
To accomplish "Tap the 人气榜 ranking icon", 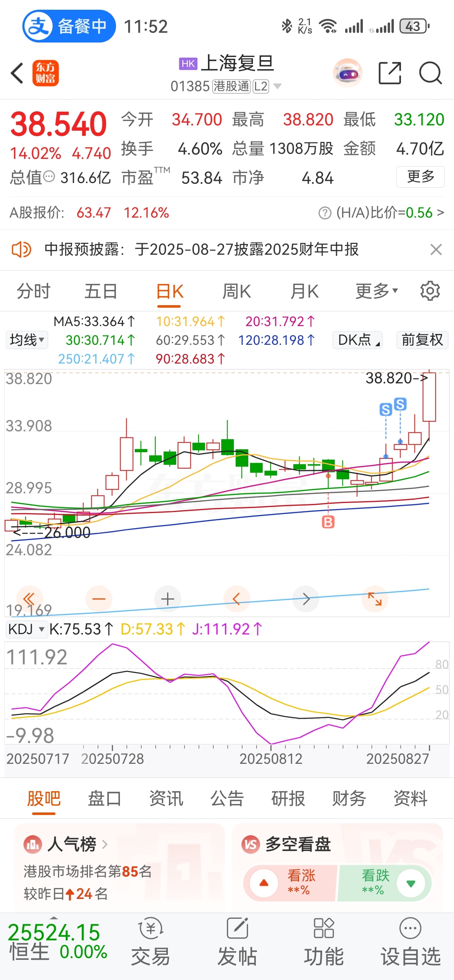I will click(x=33, y=845).
